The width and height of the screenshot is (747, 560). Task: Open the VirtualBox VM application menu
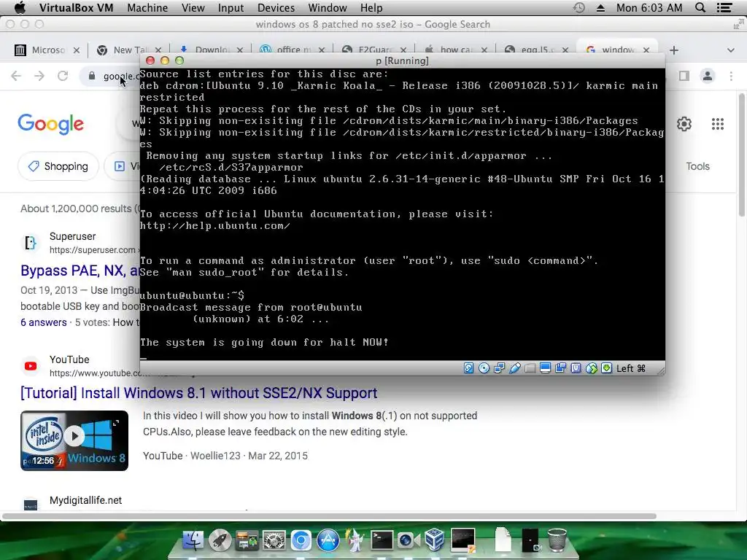point(76,7)
